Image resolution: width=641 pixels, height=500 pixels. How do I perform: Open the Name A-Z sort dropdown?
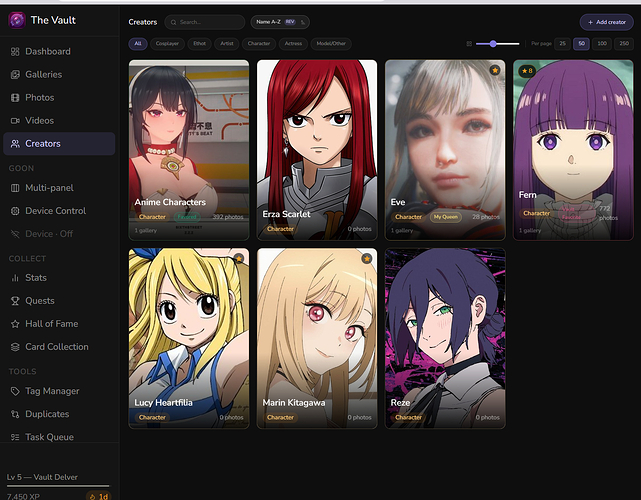[x=280, y=22]
